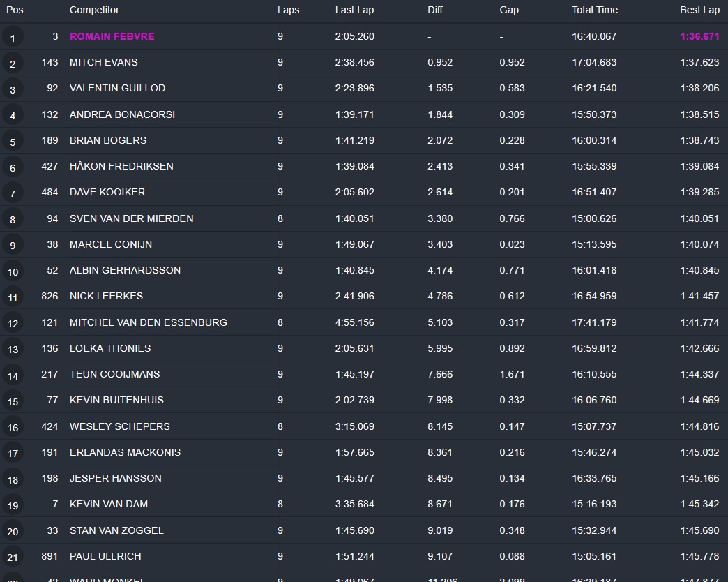728x582 pixels.
Task: Open Romain Febvre's highlighted competitor name
Action: pos(112,36)
